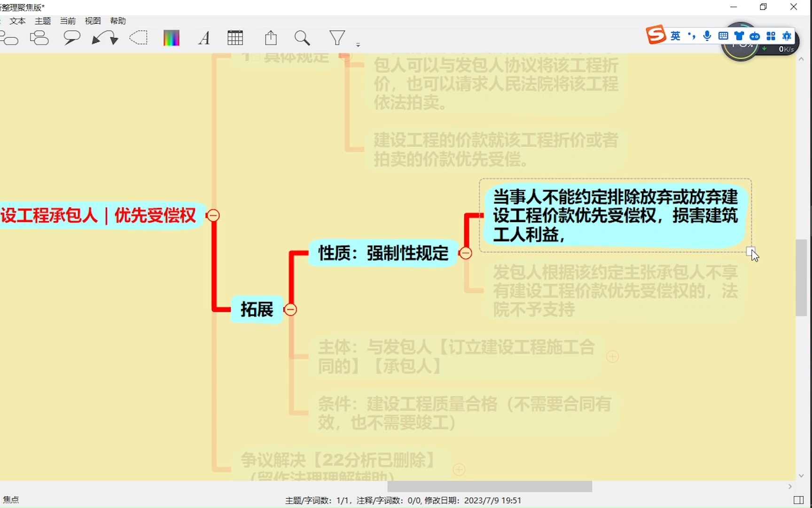Collapse the 性质：强制性规定 node's minus control

coord(466,253)
